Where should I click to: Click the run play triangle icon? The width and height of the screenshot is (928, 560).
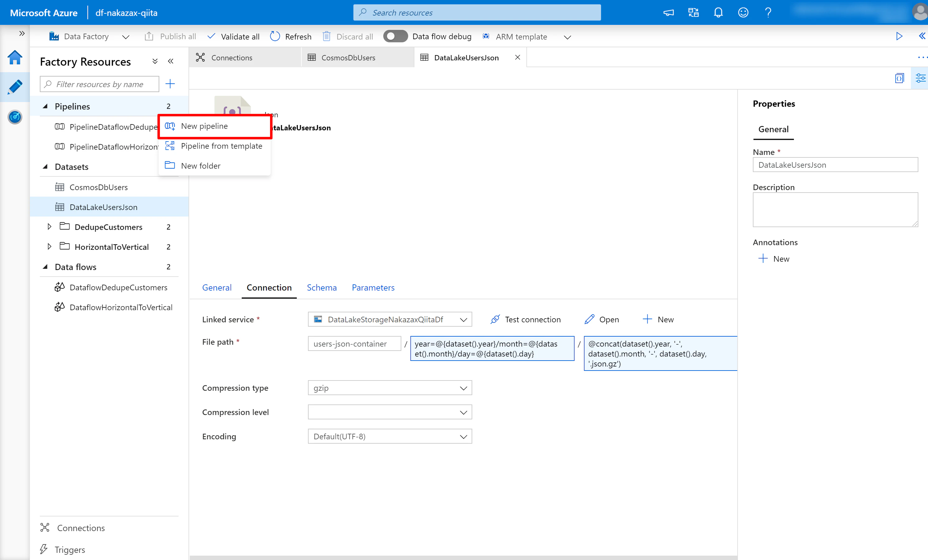[899, 36]
